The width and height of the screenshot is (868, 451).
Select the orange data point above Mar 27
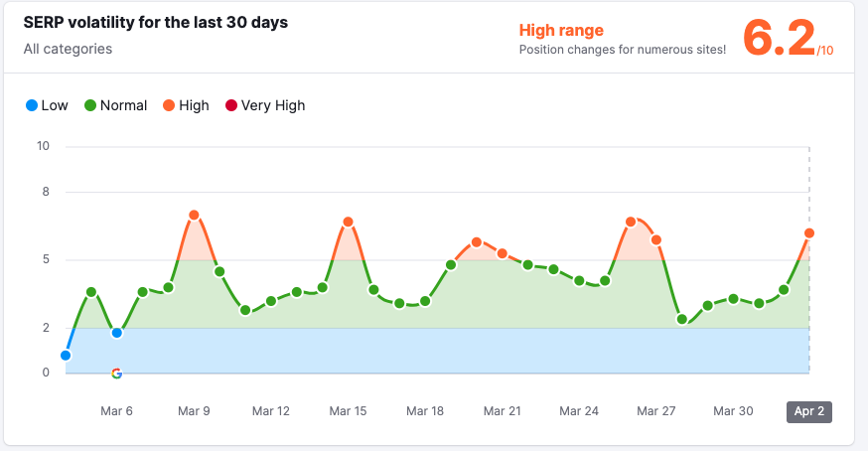pyautogui.click(x=656, y=240)
